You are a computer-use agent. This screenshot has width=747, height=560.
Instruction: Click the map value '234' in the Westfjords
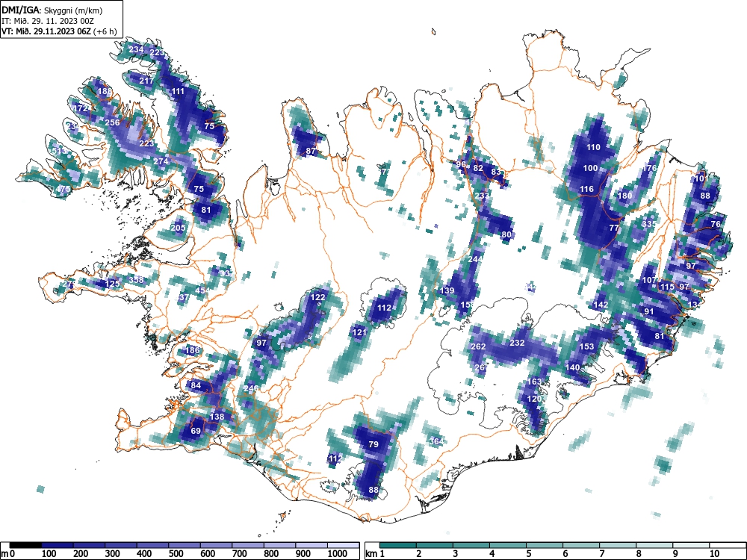coord(136,49)
